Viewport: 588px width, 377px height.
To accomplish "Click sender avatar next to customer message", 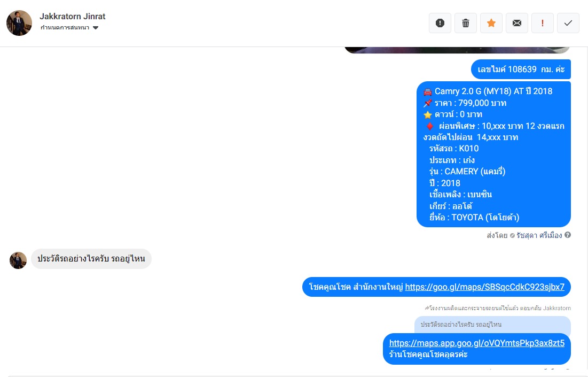I will point(18,260).
